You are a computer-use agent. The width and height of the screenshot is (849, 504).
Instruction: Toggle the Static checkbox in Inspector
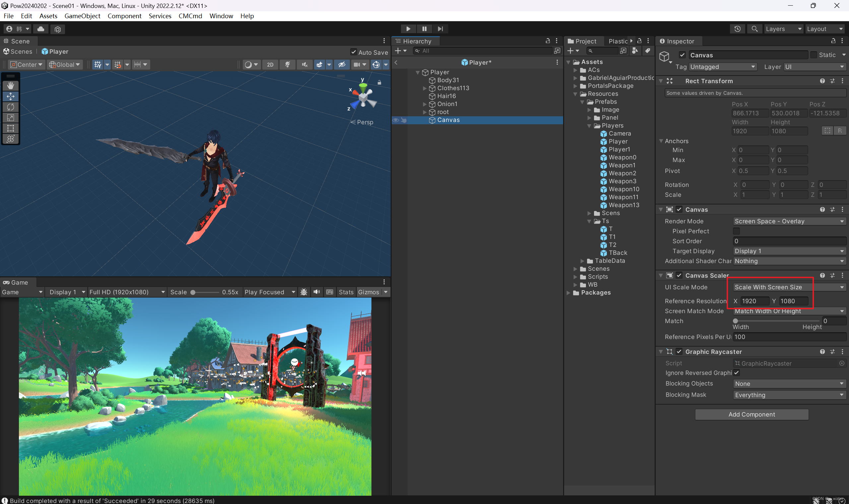[x=814, y=55]
